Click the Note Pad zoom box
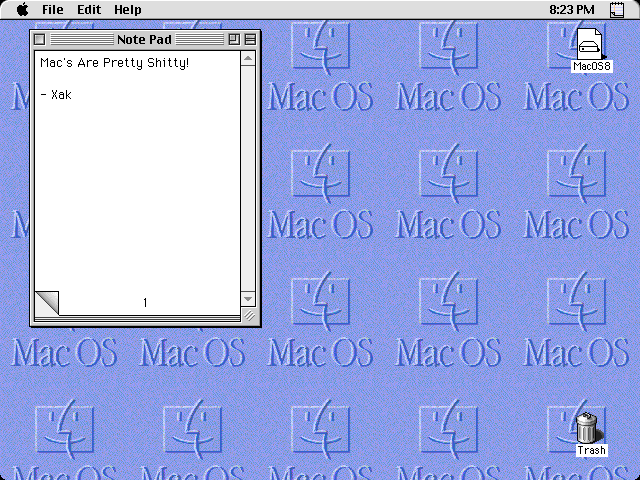The width and height of the screenshot is (640, 480). coord(234,40)
